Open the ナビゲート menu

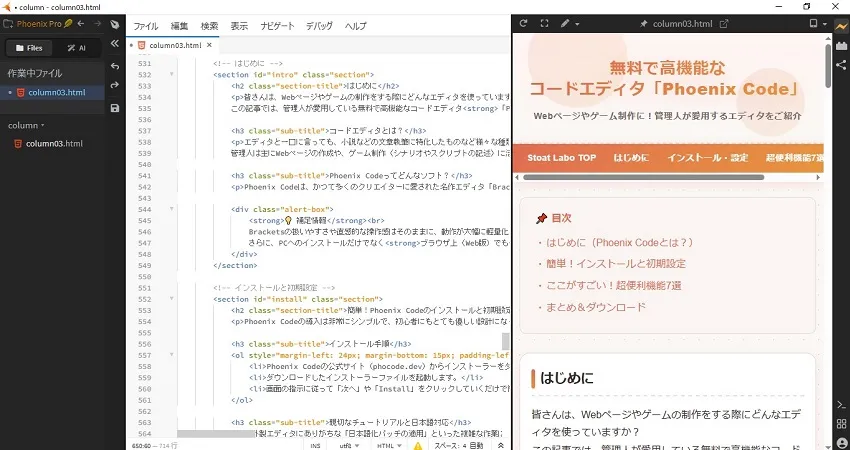[x=277, y=25]
